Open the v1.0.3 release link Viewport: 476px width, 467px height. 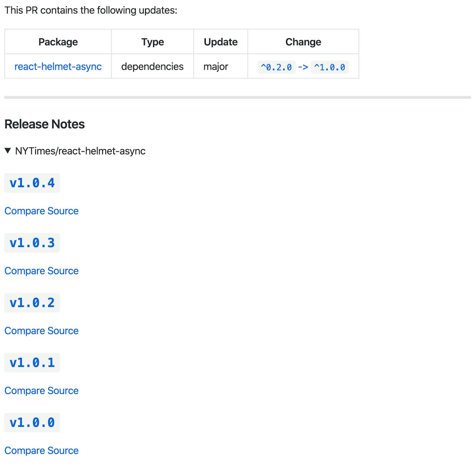(32, 243)
